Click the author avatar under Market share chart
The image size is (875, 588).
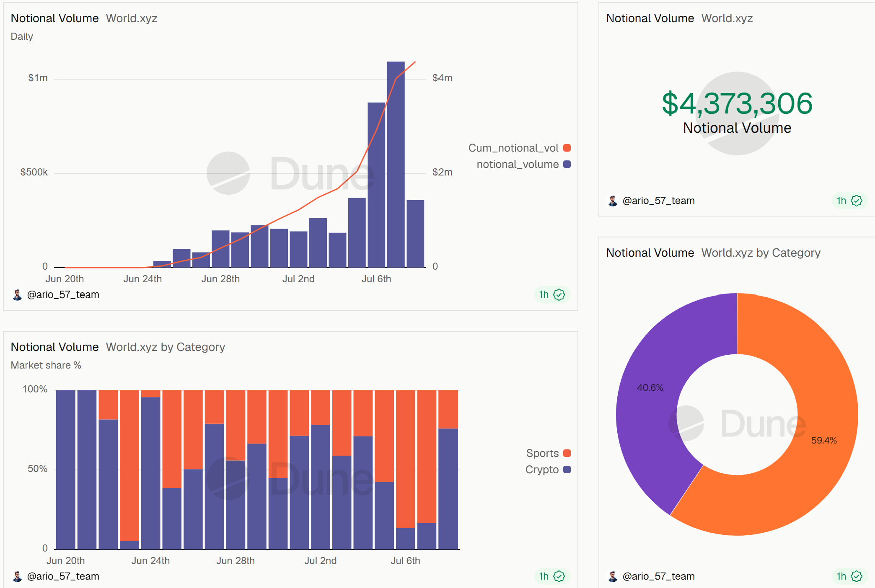point(17,576)
